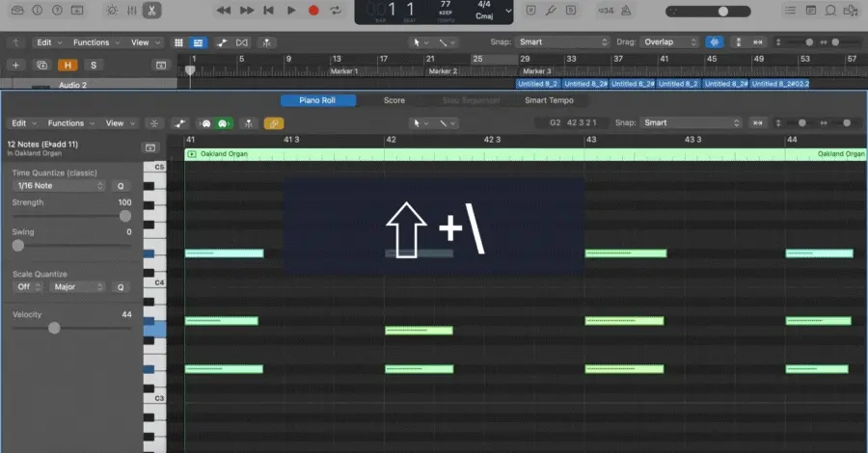Open the Drag mode Overlap dropdown
This screenshot has height=453, width=868.
(670, 42)
